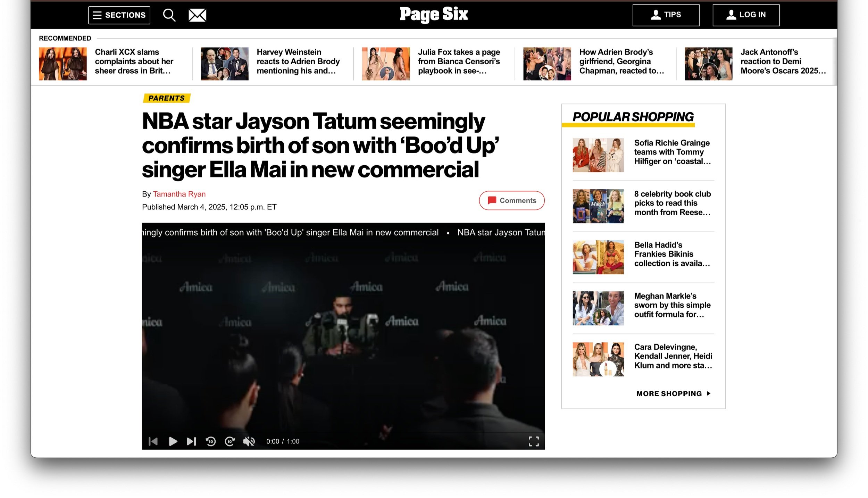The image size is (868, 498).
Task: Click the search magnifier icon
Action: coord(169,15)
